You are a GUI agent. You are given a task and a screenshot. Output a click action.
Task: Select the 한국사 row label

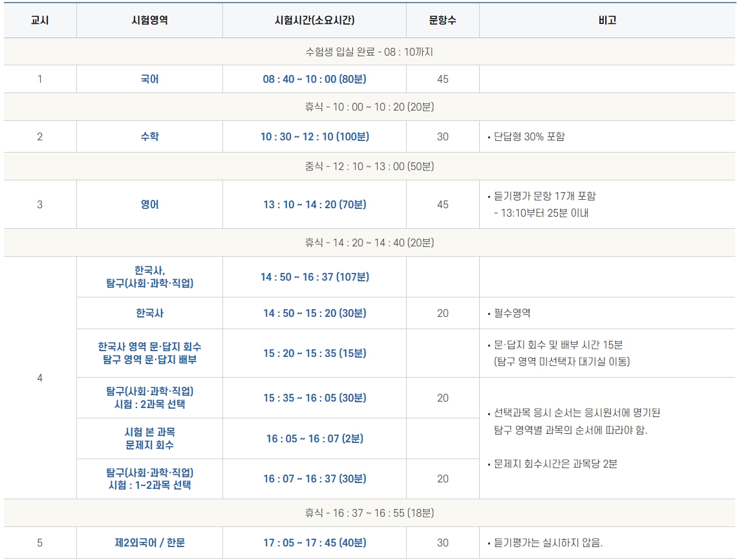click(x=150, y=312)
